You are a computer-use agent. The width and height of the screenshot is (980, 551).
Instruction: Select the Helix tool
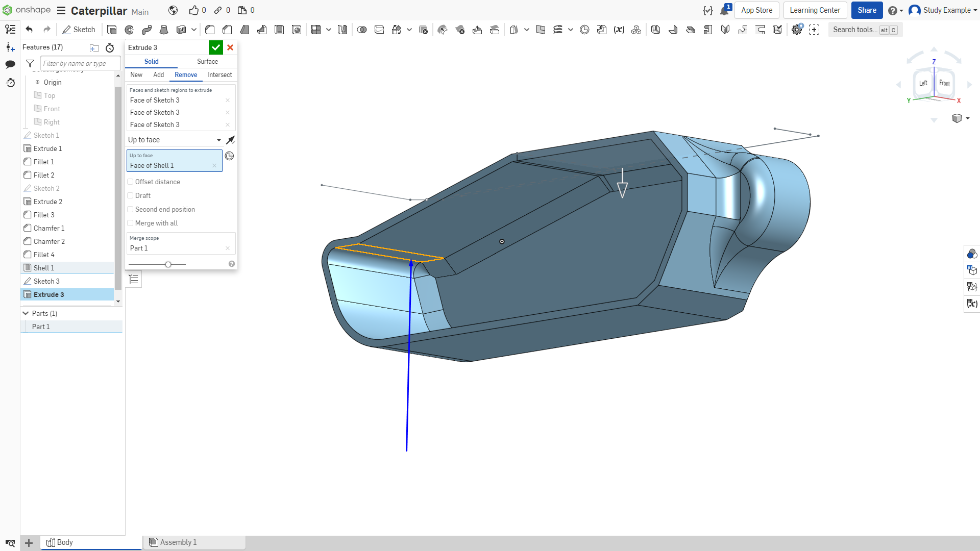click(558, 30)
